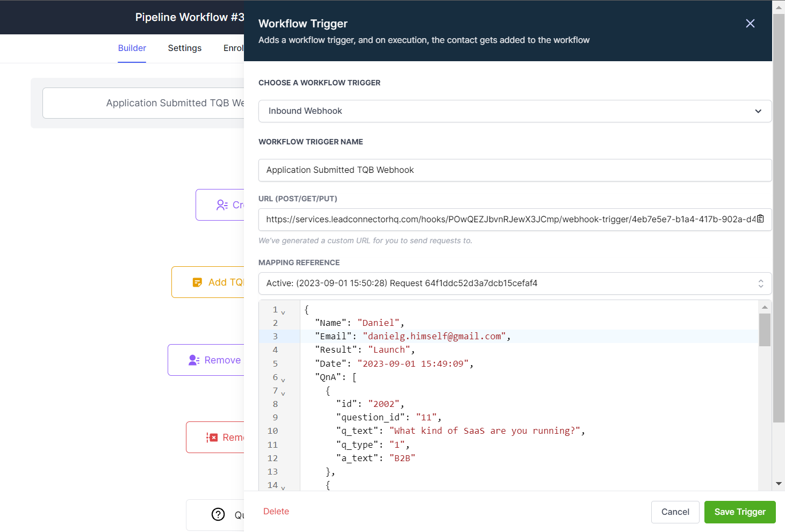Select the webhook URL text field
The height and width of the screenshot is (532, 785).
click(505, 220)
